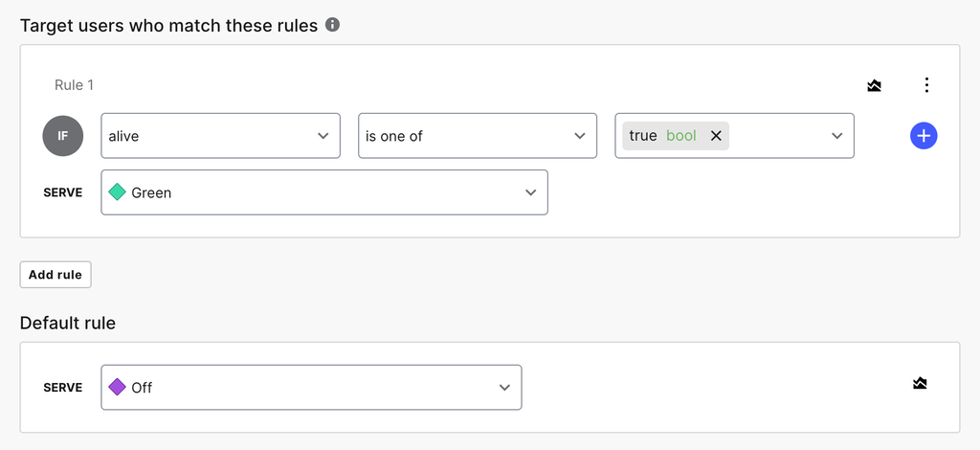The width and height of the screenshot is (980, 450).
Task: Remove the "true" value with its X icon
Action: click(x=716, y=136)
